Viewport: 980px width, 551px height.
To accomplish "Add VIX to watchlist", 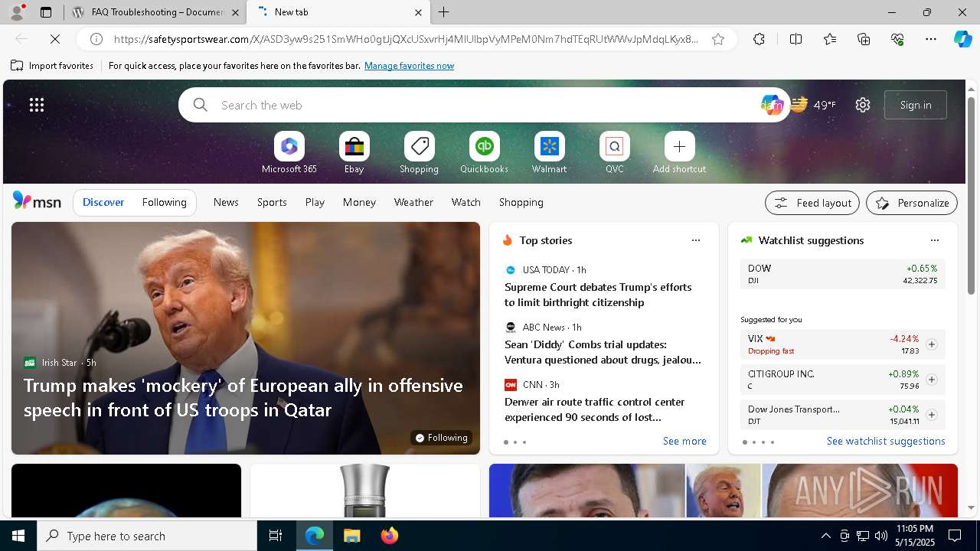I will point(931,344).
